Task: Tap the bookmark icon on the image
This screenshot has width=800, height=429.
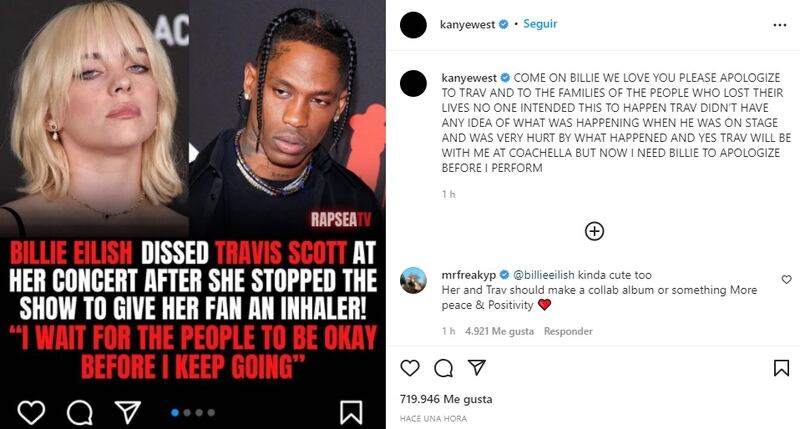Action: (x=351, y=412)
